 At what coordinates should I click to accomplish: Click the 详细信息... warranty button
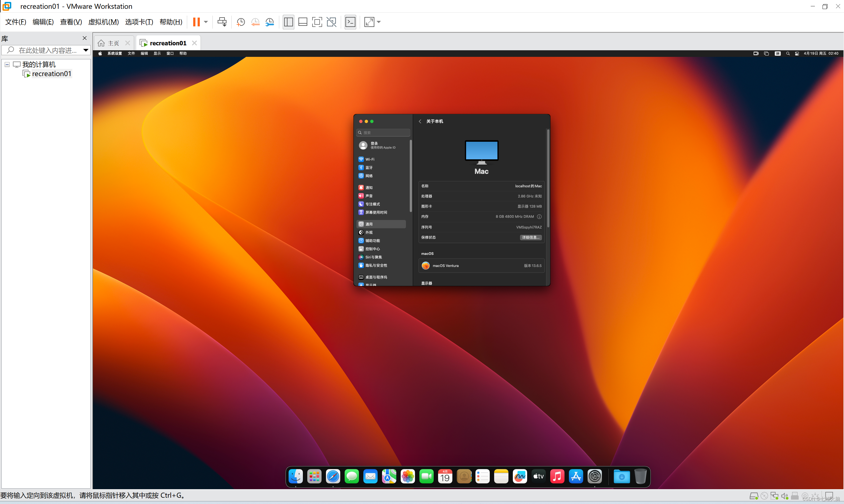click(x=531, y=237)
